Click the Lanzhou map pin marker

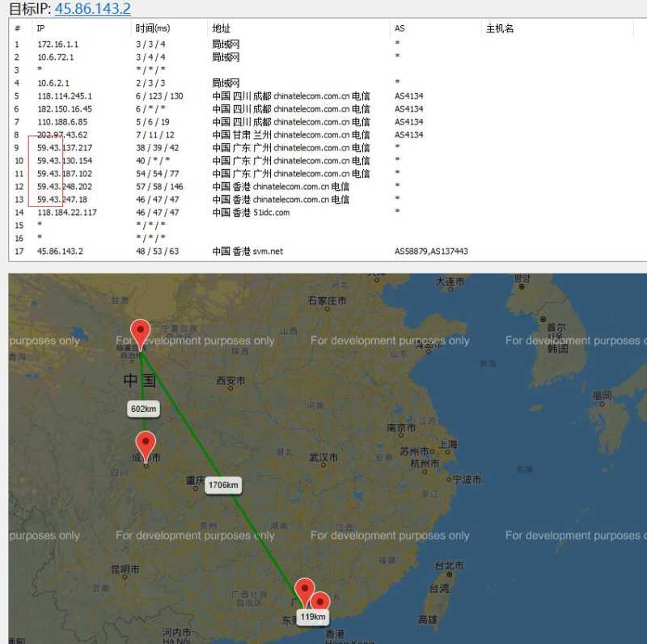140,334
